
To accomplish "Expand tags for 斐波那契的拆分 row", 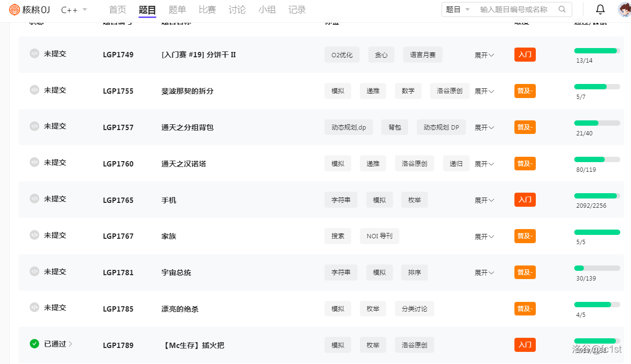I will pyautogui.click(x=484, y=91).
